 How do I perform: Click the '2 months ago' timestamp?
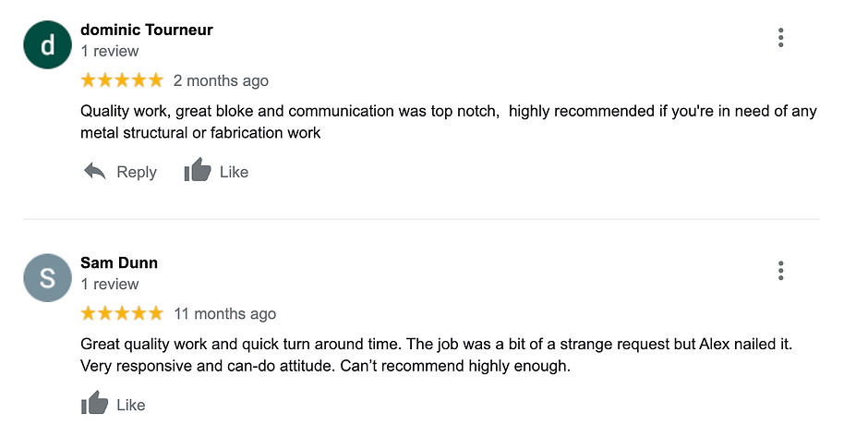[221, 81]
